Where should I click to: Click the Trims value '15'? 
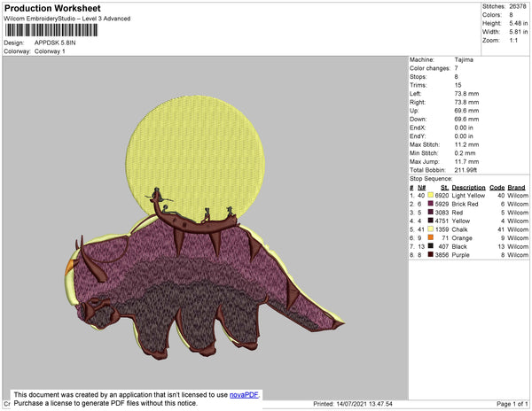pyautogui.click(x=458, y=85)
